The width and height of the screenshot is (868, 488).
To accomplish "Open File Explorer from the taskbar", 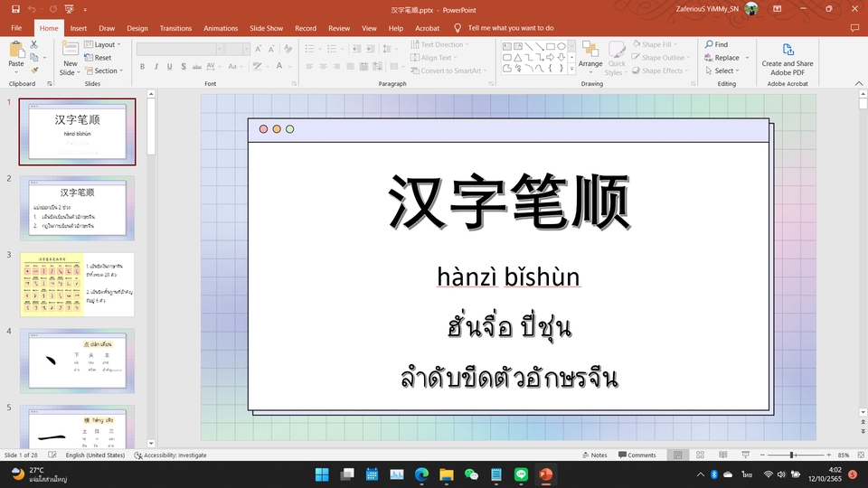I will (446, 474).
